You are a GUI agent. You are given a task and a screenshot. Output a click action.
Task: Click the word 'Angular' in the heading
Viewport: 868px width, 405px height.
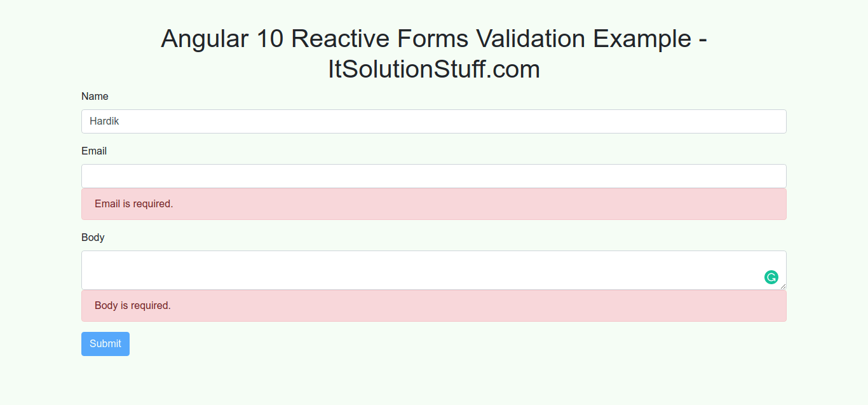click(205, 39)
